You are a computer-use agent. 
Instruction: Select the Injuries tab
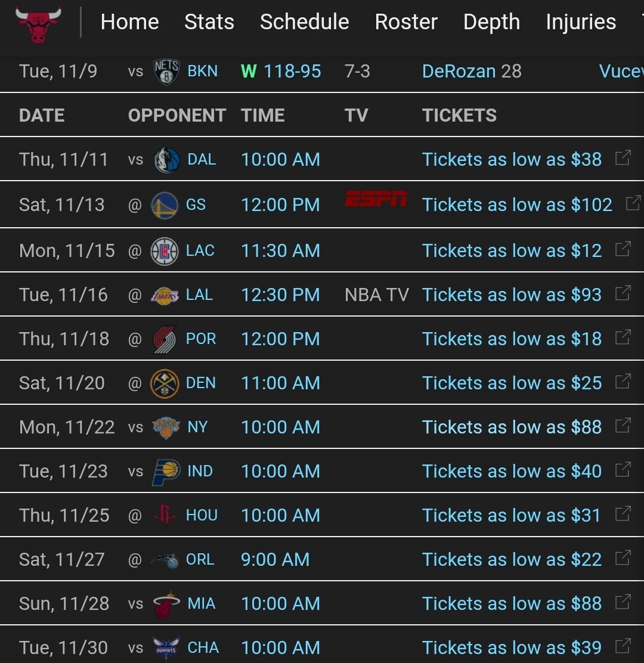581,22
